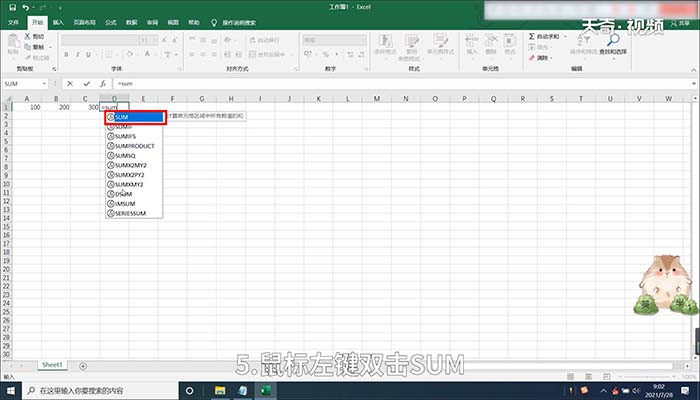Choose SERIESSUM from the function list
The image size is (700, 400).
click(134, 213)
